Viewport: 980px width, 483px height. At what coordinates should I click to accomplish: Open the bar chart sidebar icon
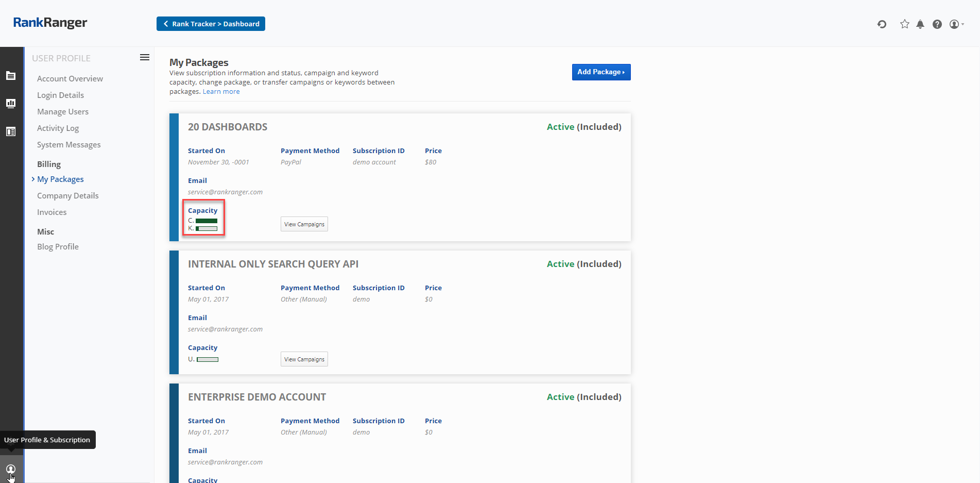11,103
